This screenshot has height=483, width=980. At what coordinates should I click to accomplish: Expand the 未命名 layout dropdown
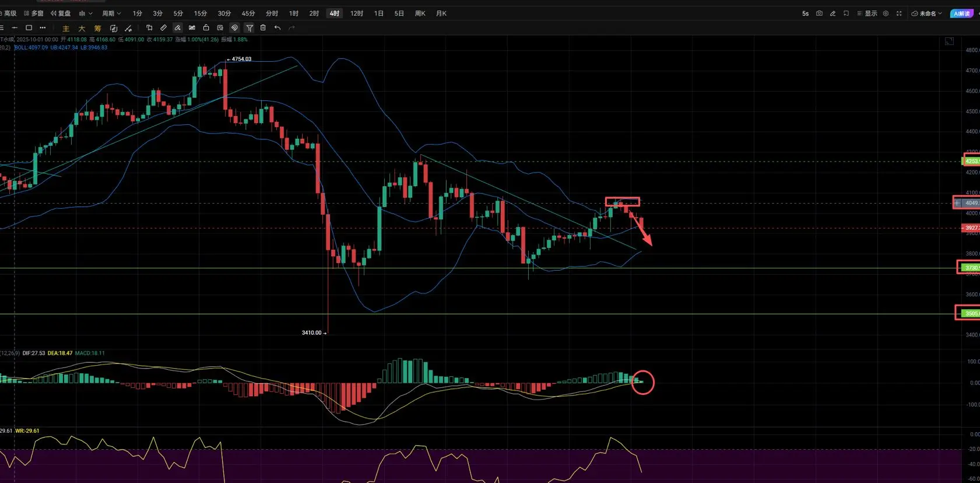927,13
